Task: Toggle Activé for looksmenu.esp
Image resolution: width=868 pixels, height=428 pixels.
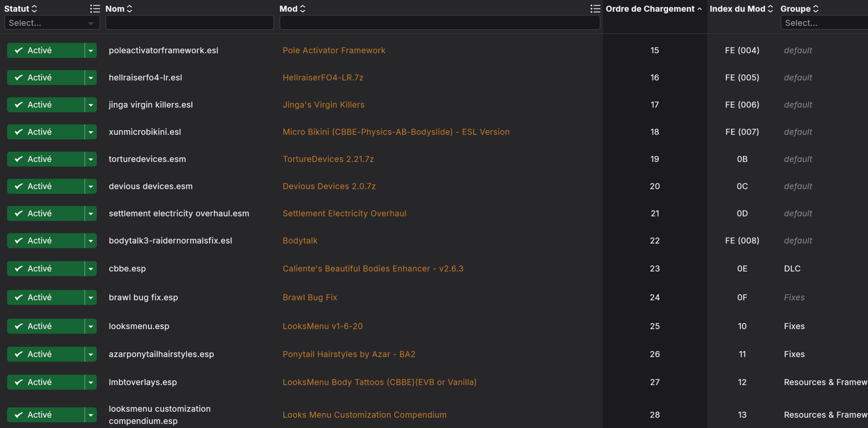Action: coord(46,326)
